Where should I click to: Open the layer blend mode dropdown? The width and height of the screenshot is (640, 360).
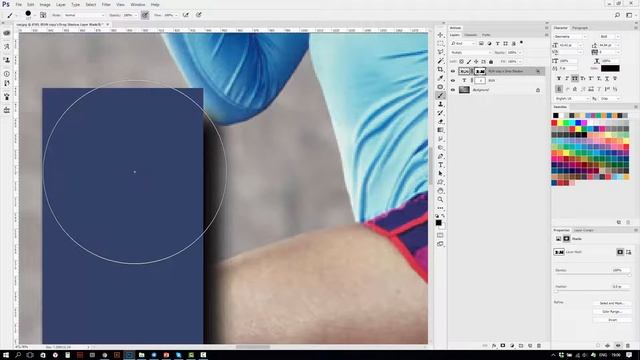click(x=471, y=53)
